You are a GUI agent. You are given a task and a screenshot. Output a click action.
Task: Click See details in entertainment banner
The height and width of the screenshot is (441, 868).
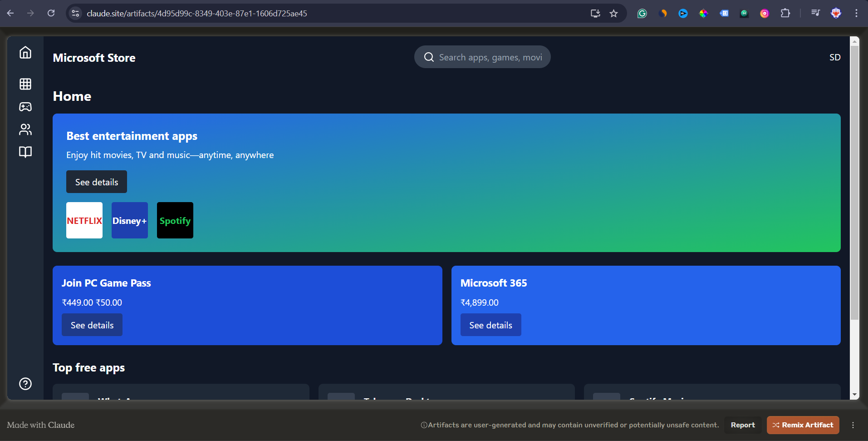[97, 182]
